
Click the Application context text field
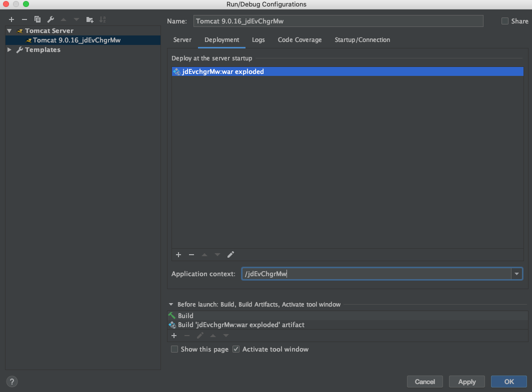point(376,274)
